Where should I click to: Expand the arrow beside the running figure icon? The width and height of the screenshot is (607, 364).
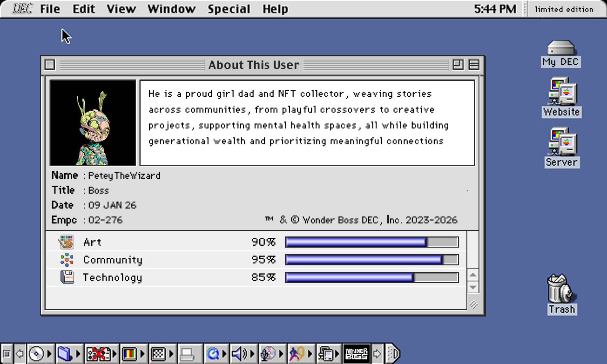(311, 354)
